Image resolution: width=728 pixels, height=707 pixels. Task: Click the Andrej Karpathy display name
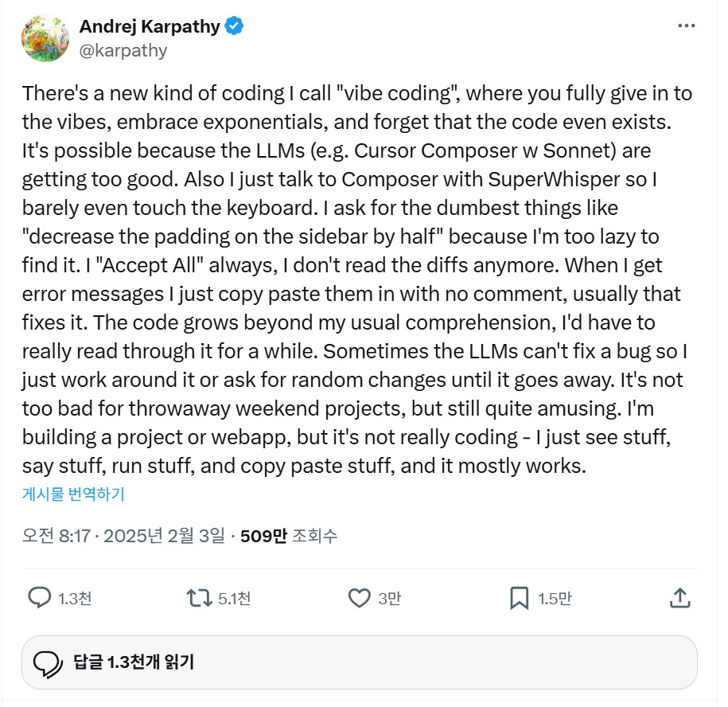click(x=150, y=26)
